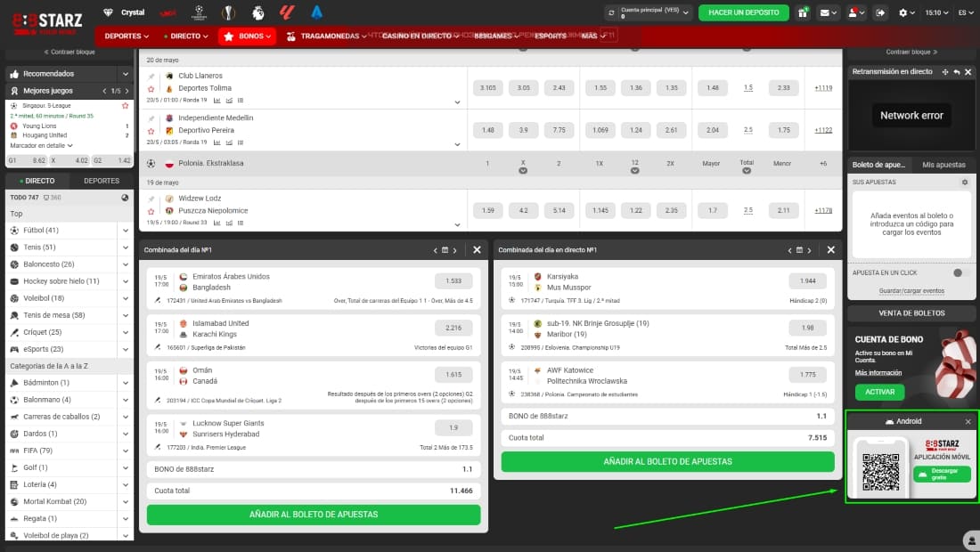The width and height of the screenshot is (980, 552).
Task: Click the logout arrow icon
Action: (880, 12)
